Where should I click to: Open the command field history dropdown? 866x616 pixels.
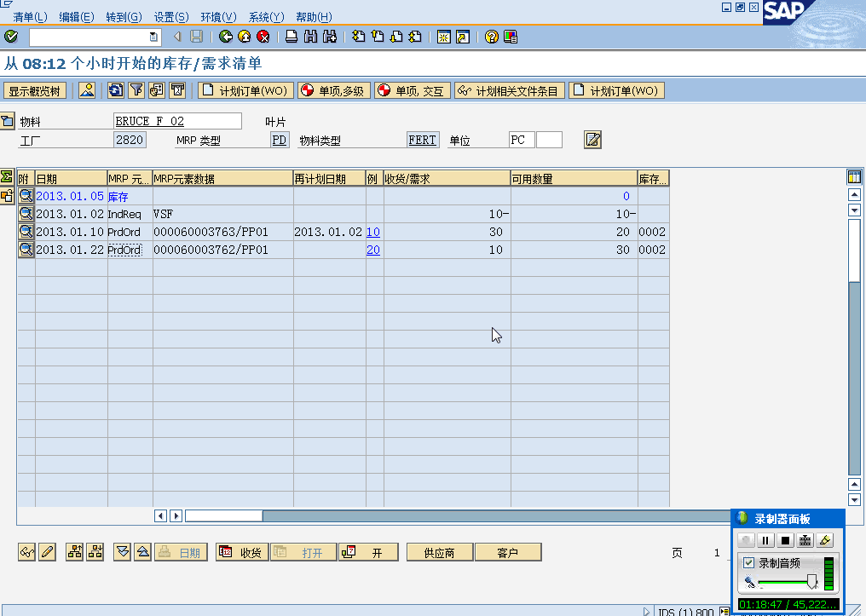coord(153,37)
